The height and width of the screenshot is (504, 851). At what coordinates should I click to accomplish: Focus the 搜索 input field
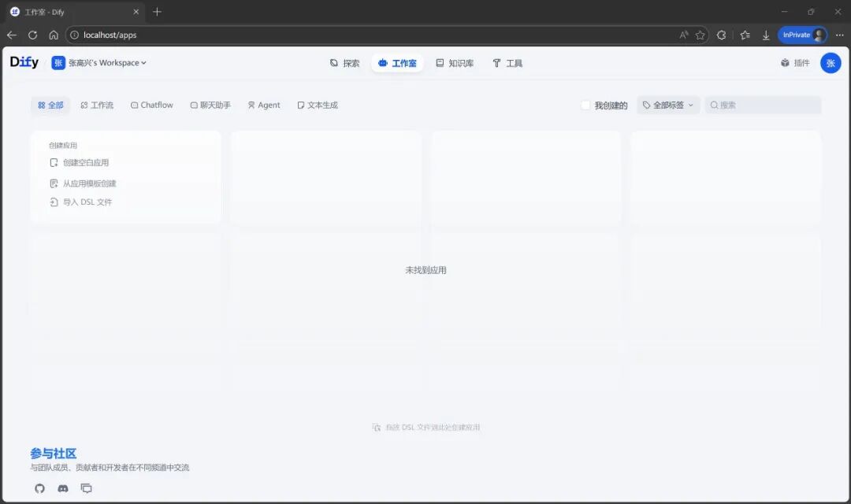[x=763, y=106]
